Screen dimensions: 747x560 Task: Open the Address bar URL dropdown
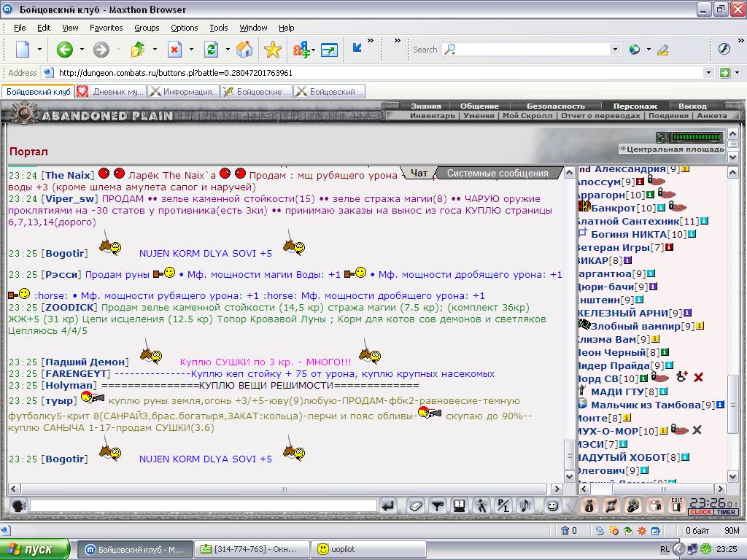[x=708, y=73]
